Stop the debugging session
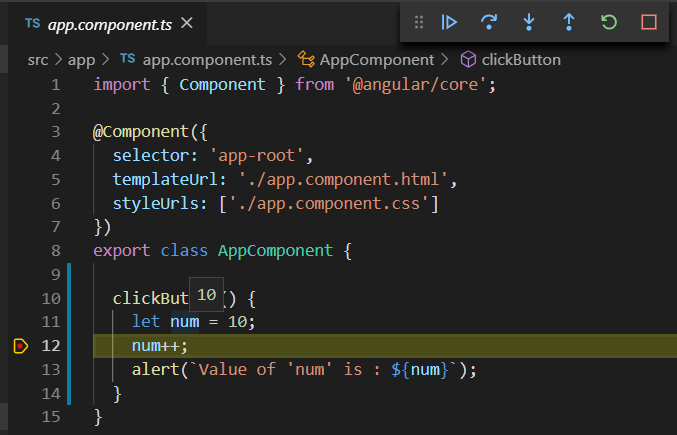Image resolution: width=677 pixels, height=435 pixels. [x=648, y=21]
